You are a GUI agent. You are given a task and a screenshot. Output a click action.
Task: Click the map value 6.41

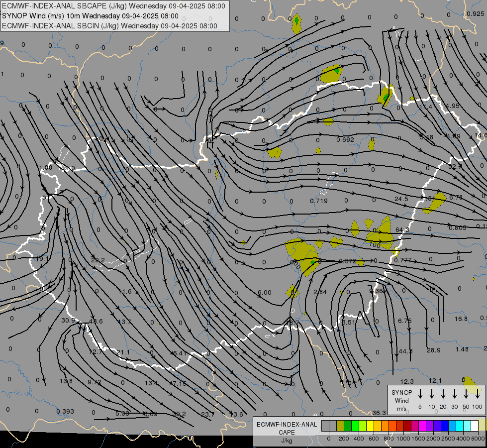[x=180, y=353]
